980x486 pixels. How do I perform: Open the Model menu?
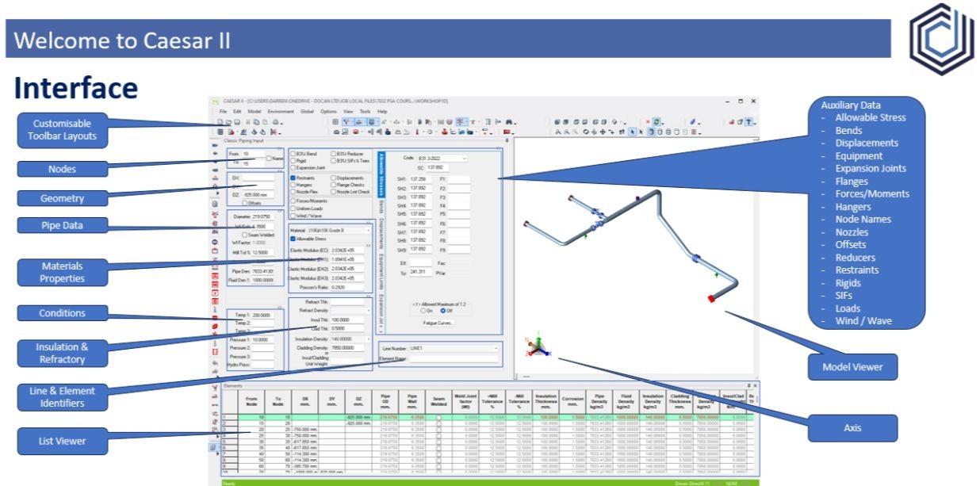coord(255,112)
